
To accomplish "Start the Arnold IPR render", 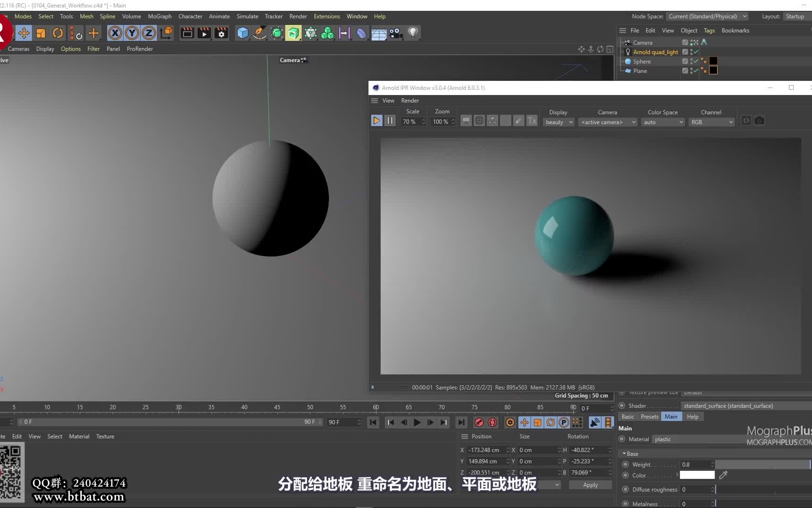I will (376, 121).
